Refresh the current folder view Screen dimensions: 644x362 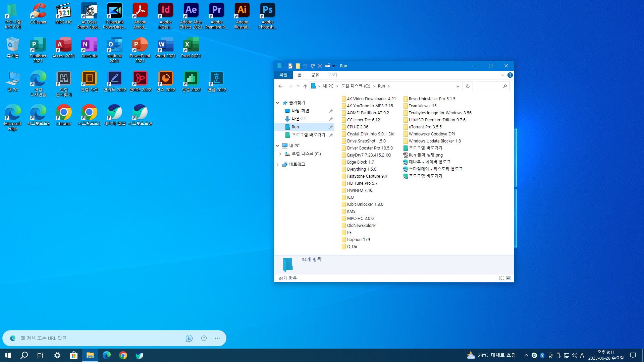[468, 86]
